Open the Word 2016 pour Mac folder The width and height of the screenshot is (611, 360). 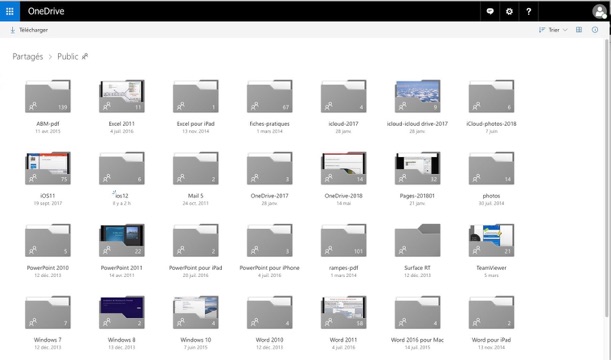417,312
